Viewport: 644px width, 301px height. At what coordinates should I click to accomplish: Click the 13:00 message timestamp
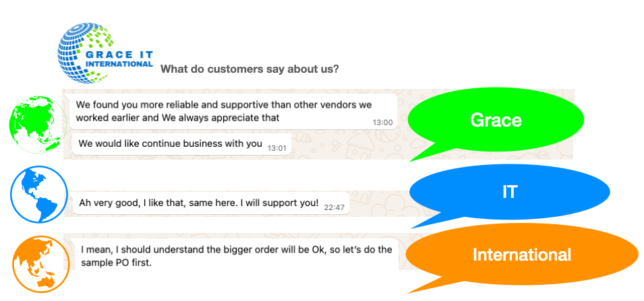click(382, 123)
